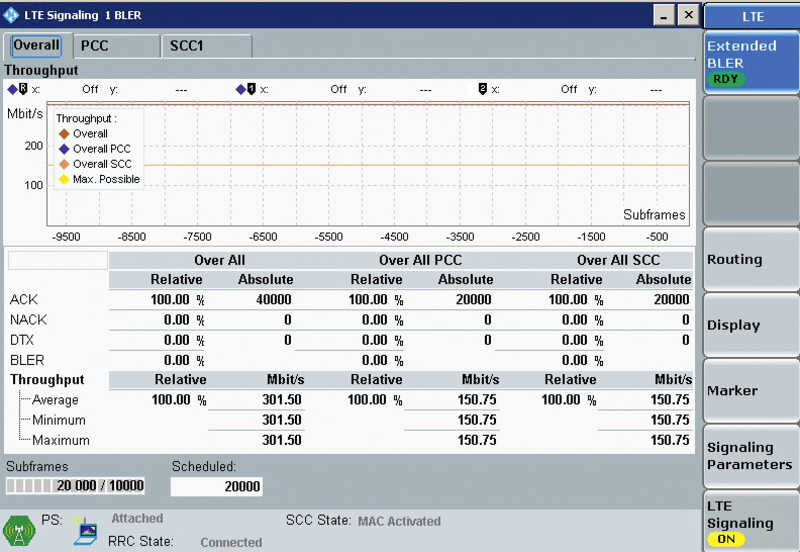The width and height of the screenshot is (800, 552).
Task: Click reference marker x value Off
Action: (90, 89)
